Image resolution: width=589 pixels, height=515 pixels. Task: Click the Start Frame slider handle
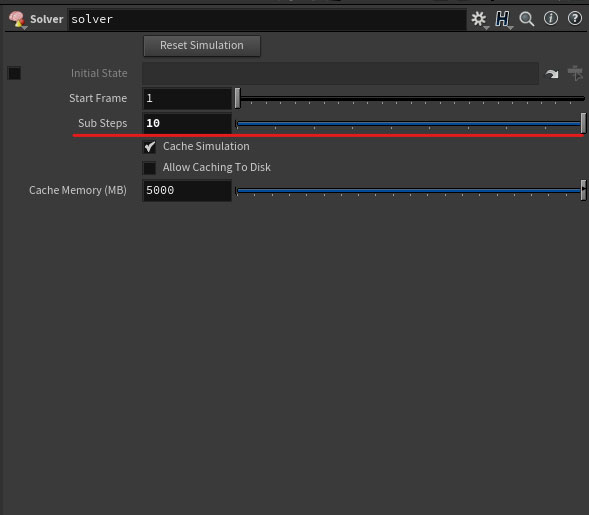[x=237, y=98]
